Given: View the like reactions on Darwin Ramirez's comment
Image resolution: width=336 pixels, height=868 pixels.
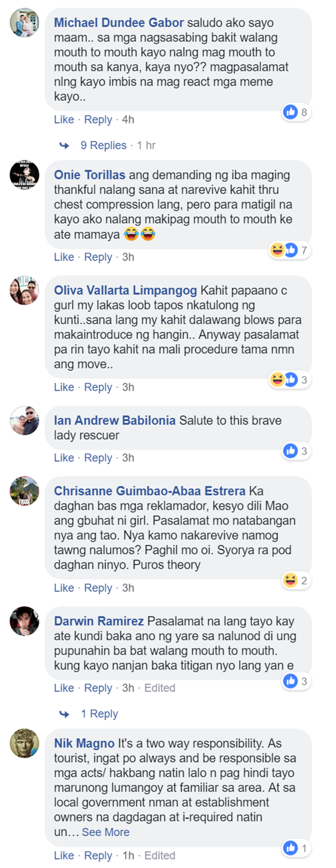Looking at the screenshot, I should [x=296, y=681].
